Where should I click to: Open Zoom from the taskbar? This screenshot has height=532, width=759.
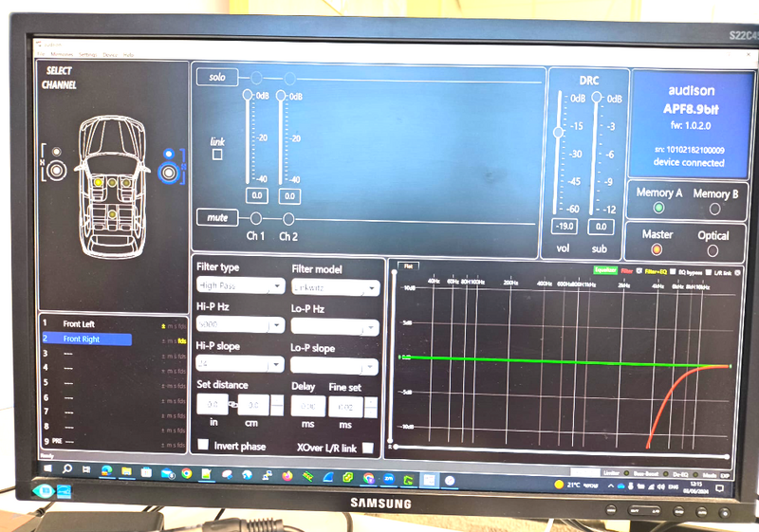click(x=389, y=479)
